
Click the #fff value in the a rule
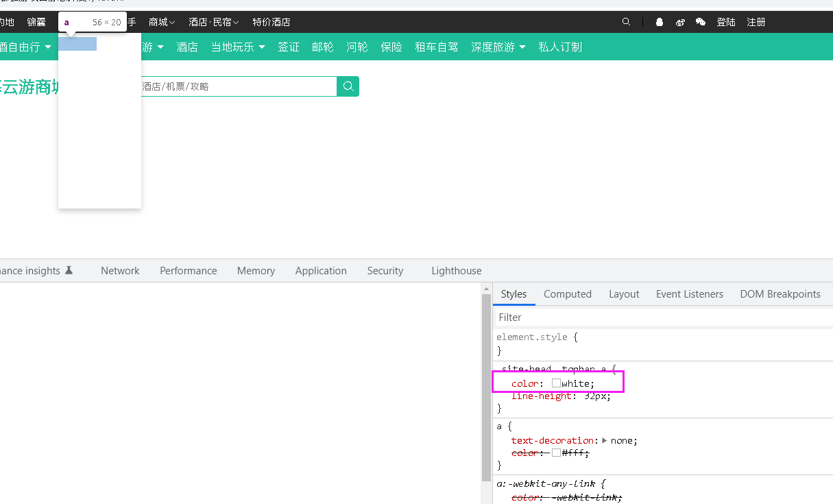pos(573,453)
